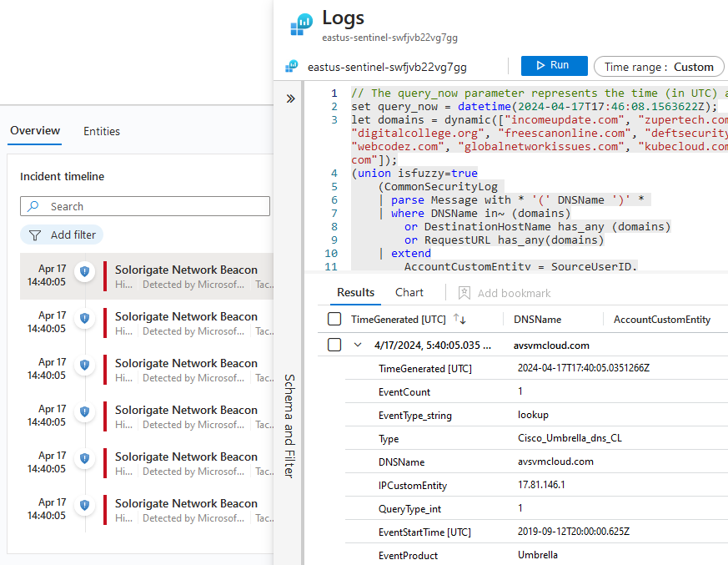Click the eastus-sentinel-swfjvb22vg7gg scope name
Screen dimensions: 728x565
click(x=387, y=67)
